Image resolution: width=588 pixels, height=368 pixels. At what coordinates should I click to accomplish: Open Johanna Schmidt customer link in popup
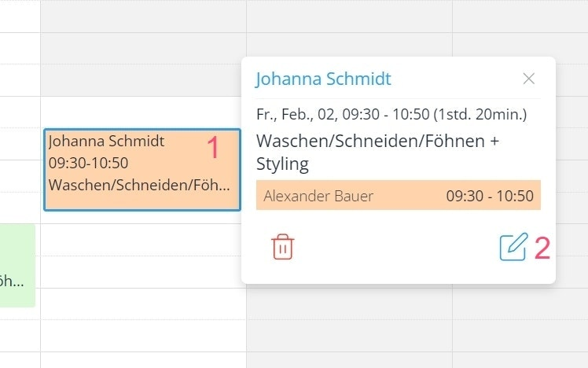(x=323, y=79)
